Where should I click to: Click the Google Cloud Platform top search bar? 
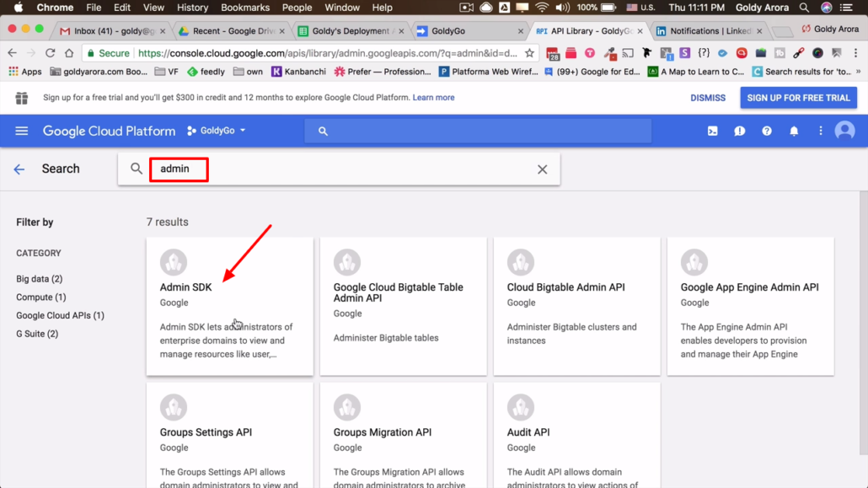(x=478, y=131)
